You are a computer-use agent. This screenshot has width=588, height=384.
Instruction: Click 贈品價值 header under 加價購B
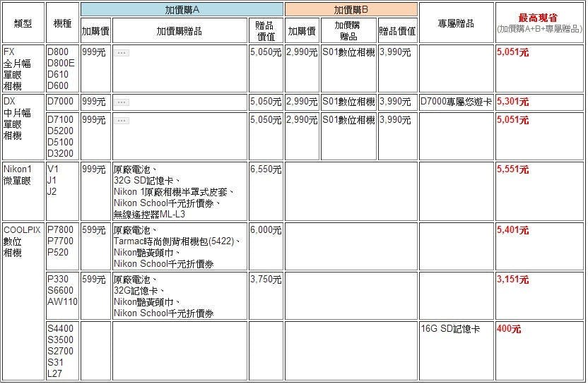pos(397,31)
